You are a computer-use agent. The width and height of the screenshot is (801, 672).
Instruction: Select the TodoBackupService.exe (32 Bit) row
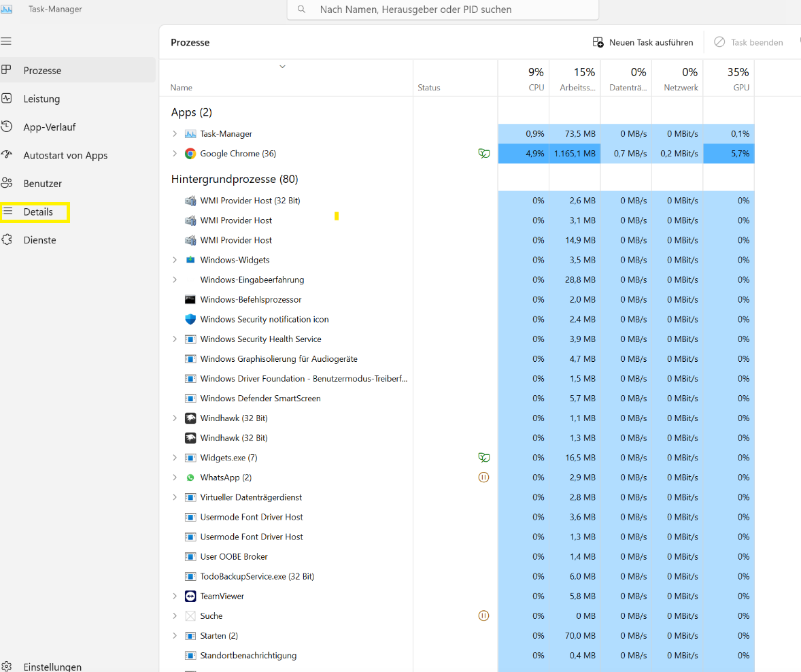tap(457, 577)
